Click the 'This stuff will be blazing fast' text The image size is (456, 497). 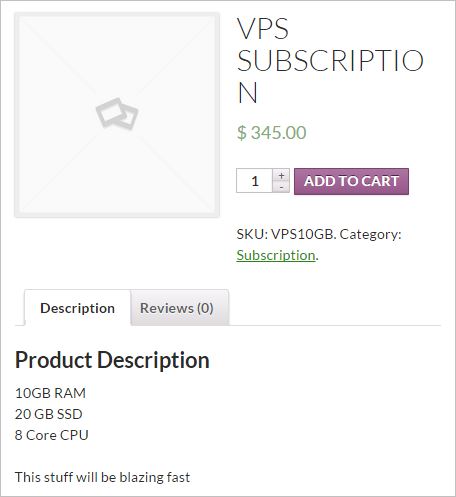point(102,477)
